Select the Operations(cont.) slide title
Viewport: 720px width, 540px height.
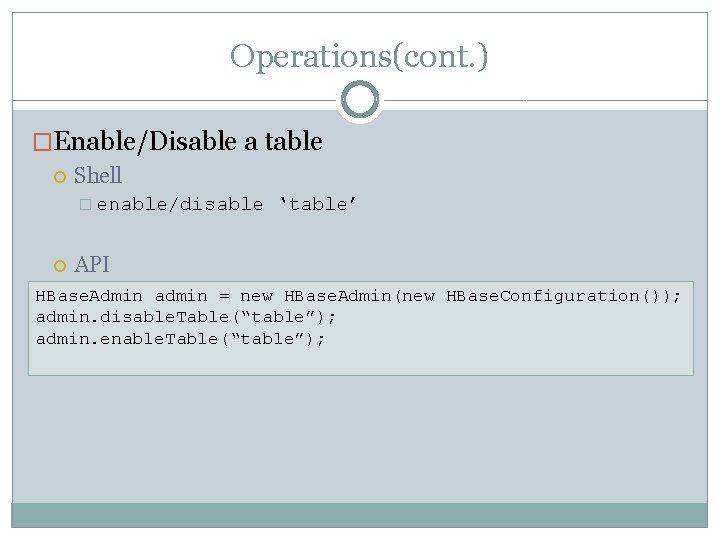click(359, 56)
